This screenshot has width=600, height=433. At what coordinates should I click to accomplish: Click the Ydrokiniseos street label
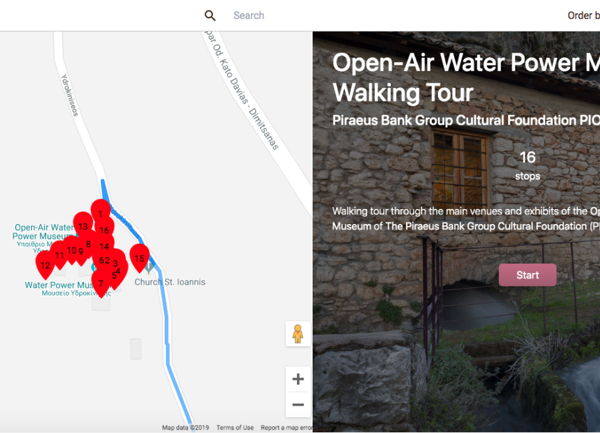[x=70, y=95]
